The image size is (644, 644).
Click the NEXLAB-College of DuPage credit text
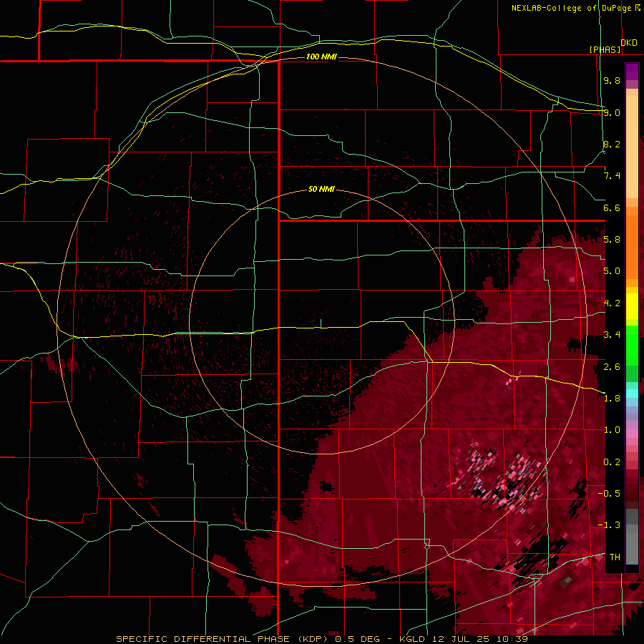(x=571, y=8)
